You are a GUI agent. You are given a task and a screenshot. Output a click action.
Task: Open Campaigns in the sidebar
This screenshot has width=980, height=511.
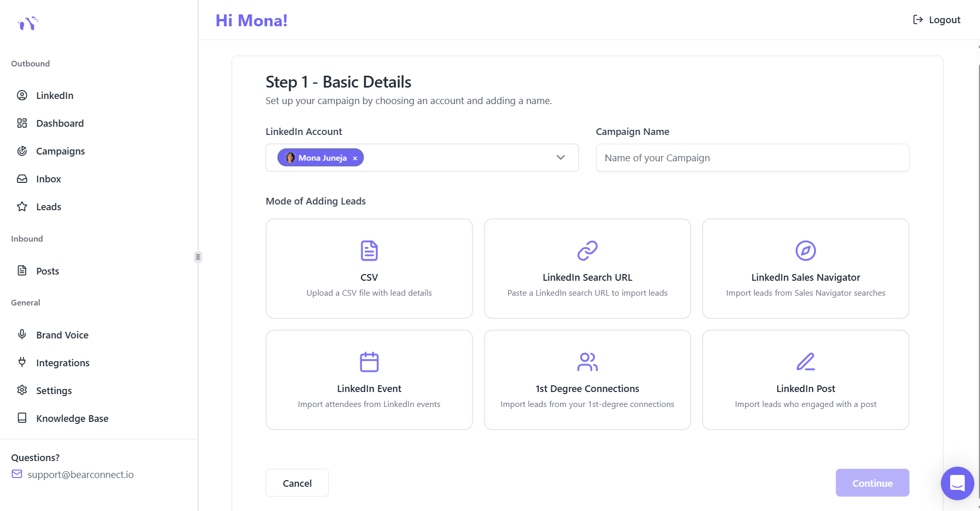pyautogui.click(x=60, y=151)
